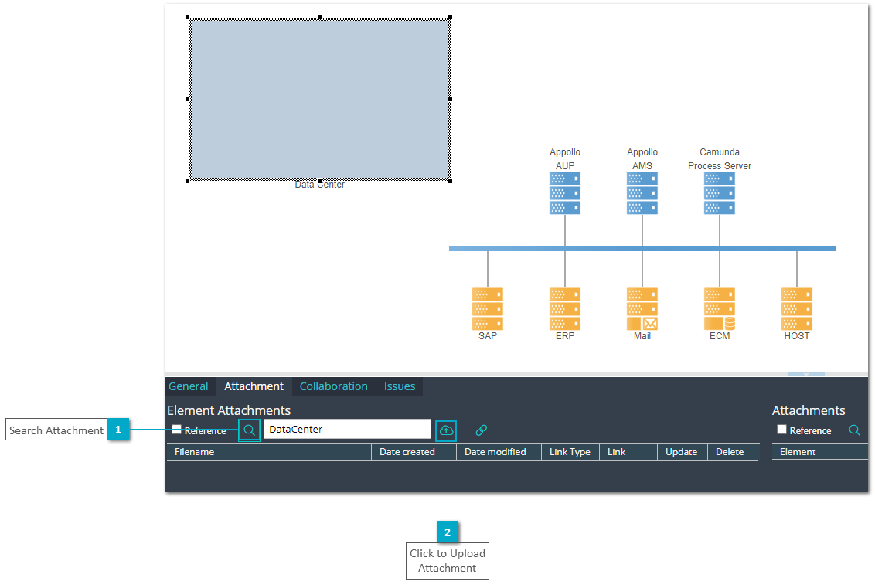Viewport: 875px width, 588px height.
Task: Select the Appollo AUP server icon
Action: point(565,193)
